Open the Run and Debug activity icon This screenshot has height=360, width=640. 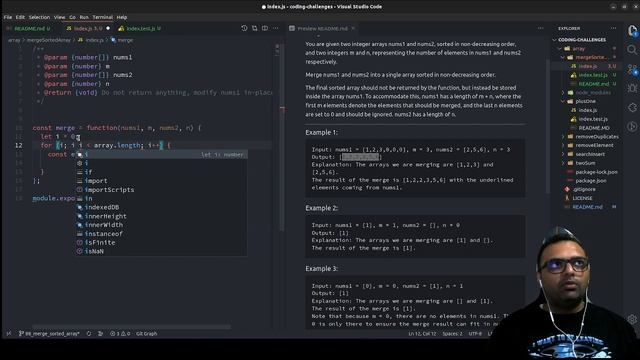[x=632, y=88]
